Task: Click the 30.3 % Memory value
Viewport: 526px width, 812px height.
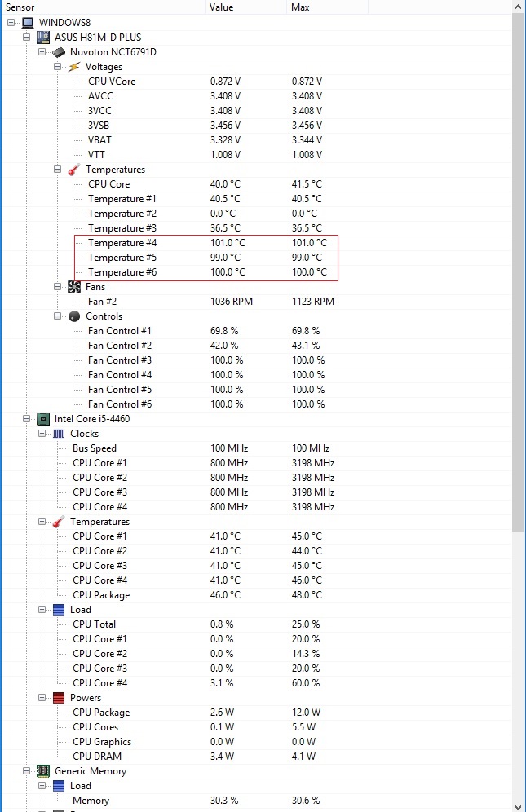Action: [224, 801]
